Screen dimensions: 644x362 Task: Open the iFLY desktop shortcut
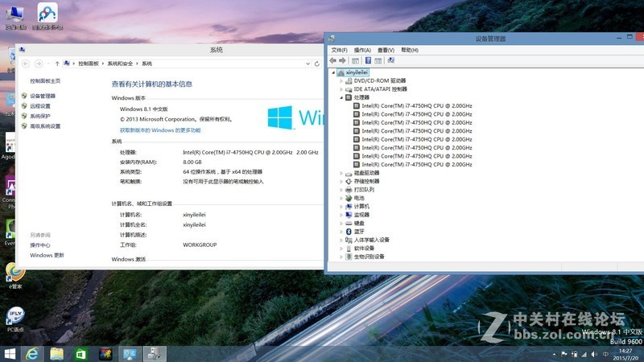coord(15,319)
